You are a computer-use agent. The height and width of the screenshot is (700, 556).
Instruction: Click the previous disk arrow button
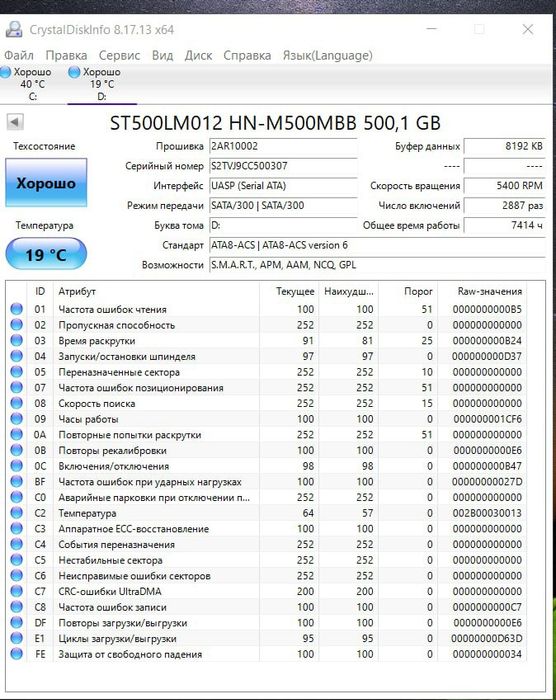[x=15, y=121]
